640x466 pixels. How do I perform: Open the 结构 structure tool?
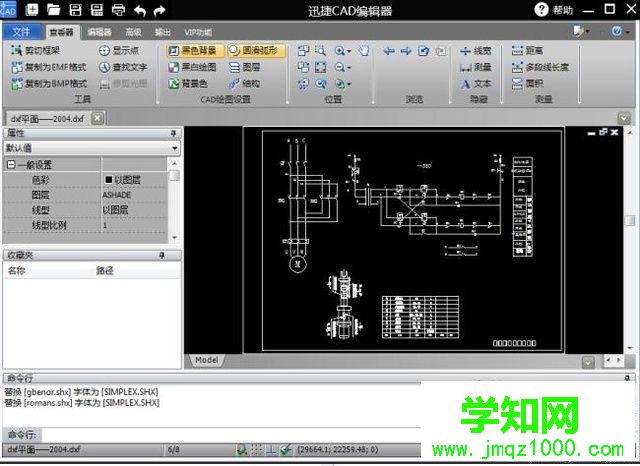pos(244,84)
